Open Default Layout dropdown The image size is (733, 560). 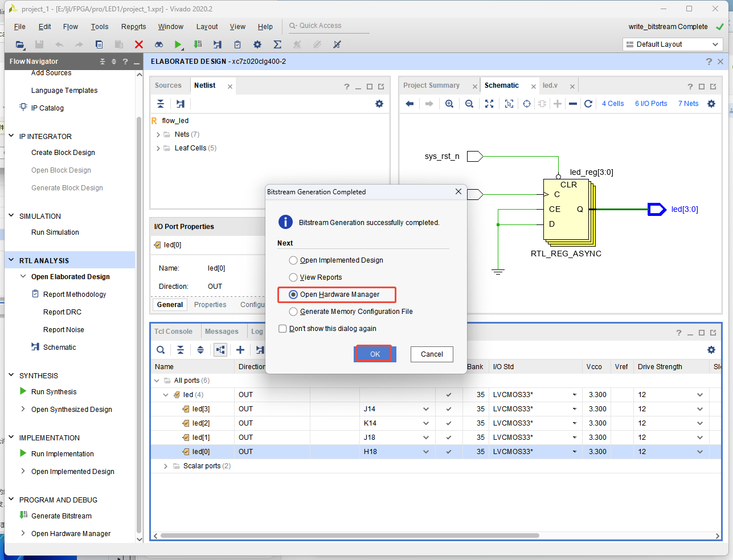point(673,44)
